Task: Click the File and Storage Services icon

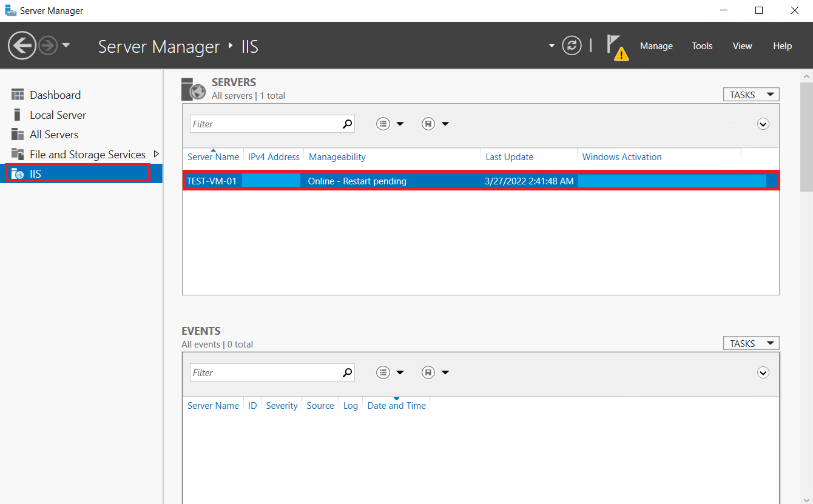Action: [18, 154]
